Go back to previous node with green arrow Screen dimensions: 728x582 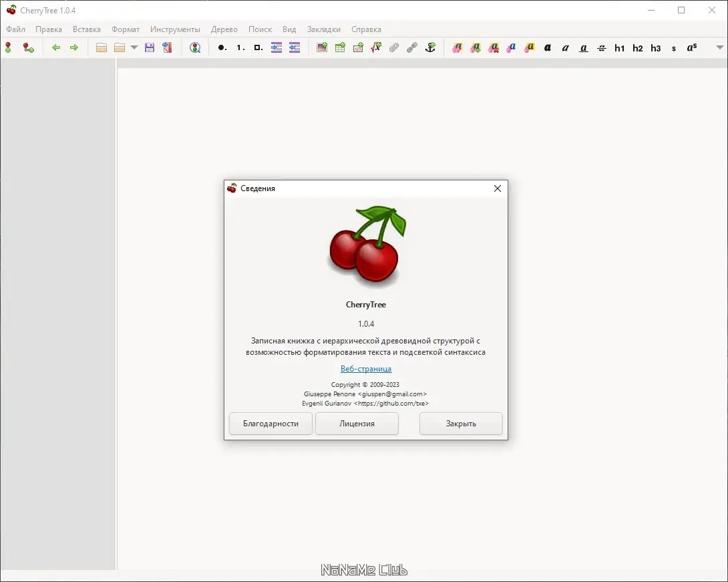tap(56, 47)
